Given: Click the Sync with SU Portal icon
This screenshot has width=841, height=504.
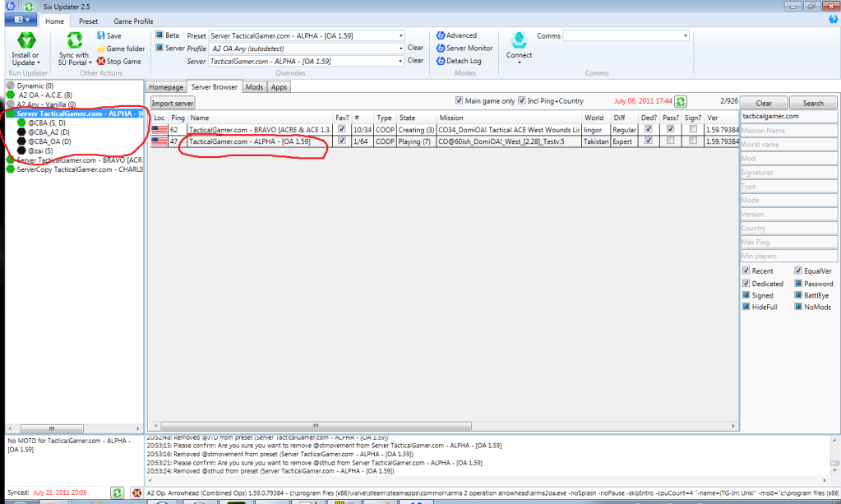Looking at the screenshot, I should pos(75,40).
